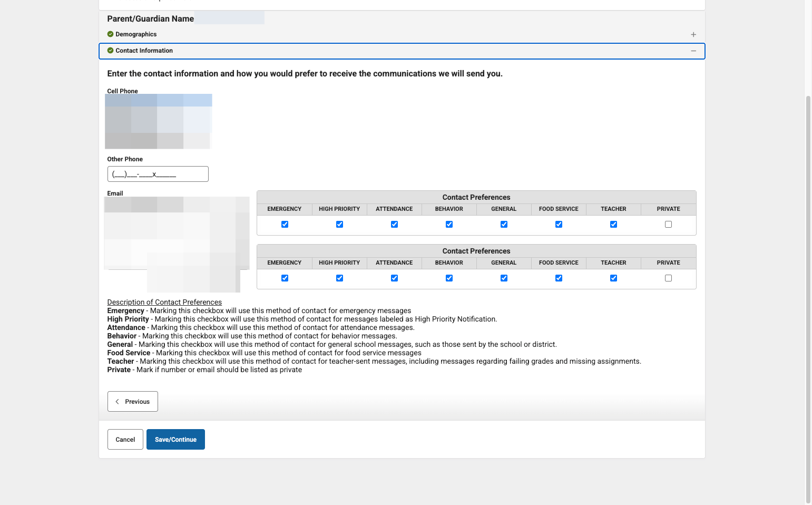This screenshot has height=505, width=812.
Task: Click the Cancel button
Action: click(125, 440)
